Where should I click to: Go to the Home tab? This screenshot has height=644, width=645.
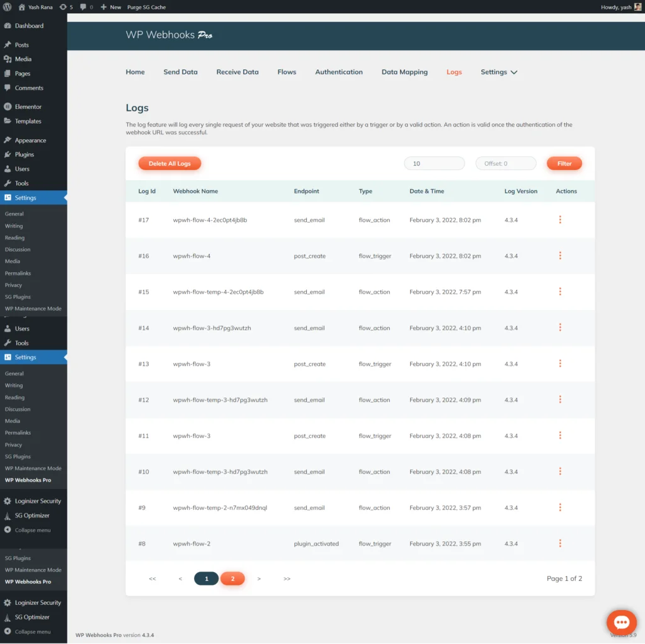135,72
